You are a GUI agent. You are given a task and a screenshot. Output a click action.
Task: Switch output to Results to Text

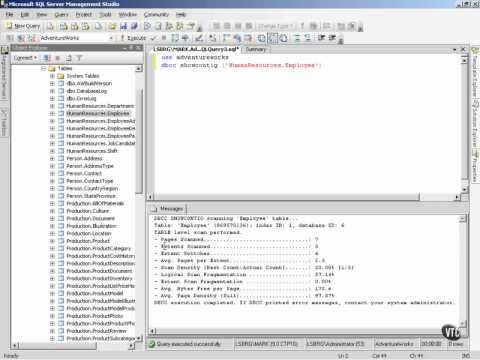point(262,38)
